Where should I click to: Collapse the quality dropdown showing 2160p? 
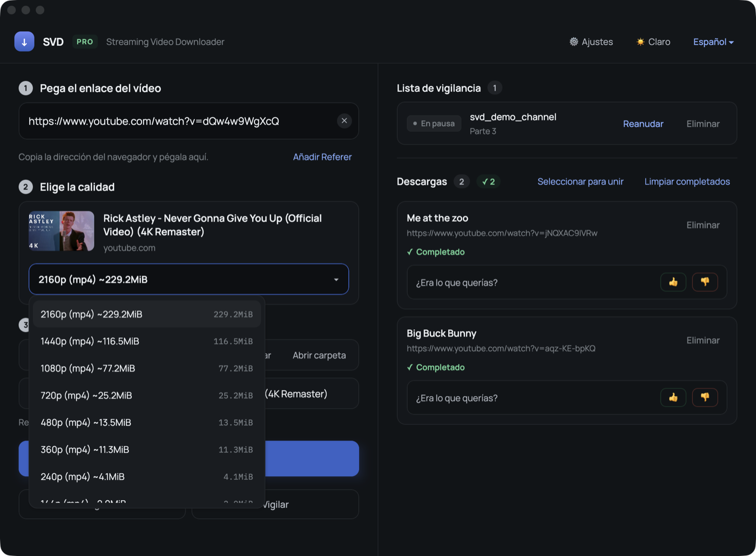(188, 279)
